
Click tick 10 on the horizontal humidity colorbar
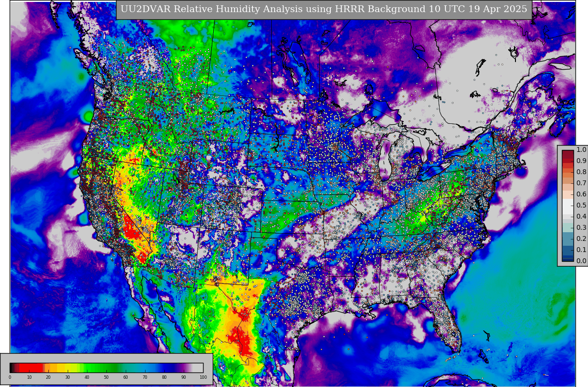29,377
